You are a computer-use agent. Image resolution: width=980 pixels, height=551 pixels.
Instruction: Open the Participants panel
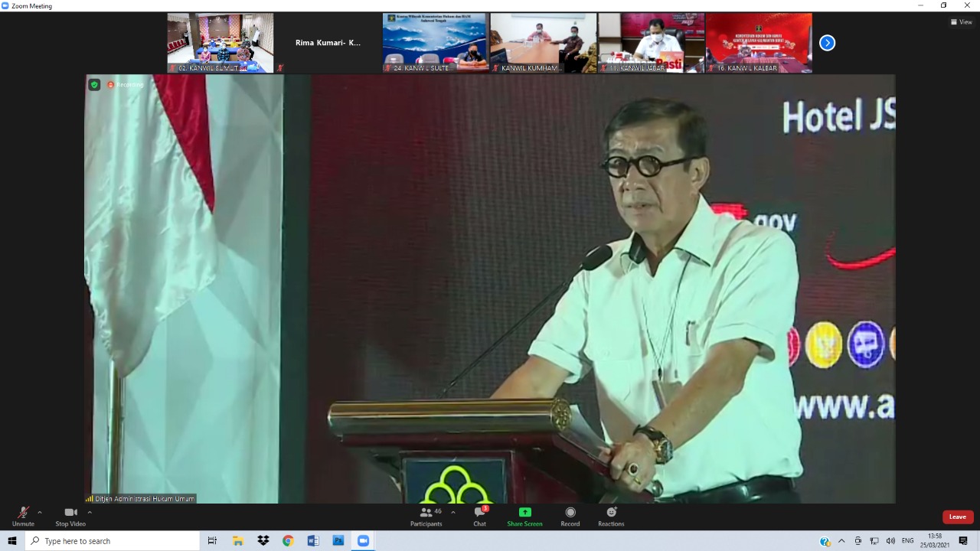tap(426, 514)
